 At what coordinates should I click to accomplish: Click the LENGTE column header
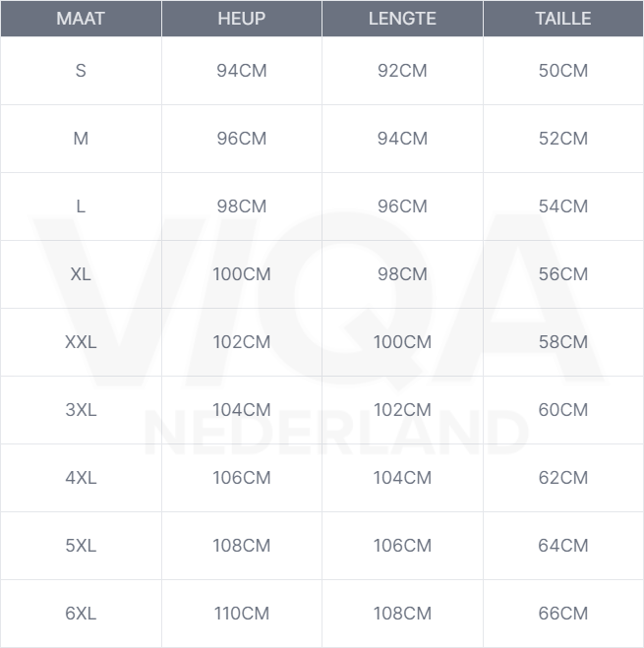click(402, 19)
